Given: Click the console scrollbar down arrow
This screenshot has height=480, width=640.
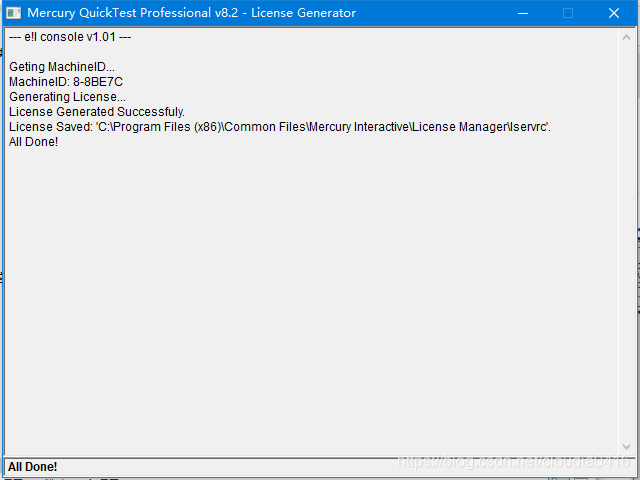Looking at the screenshot, I should coord(627,447).
